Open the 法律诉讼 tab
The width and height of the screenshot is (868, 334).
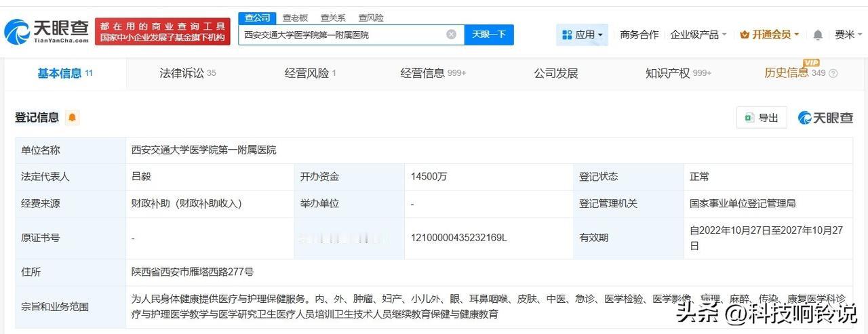[x=188, y=73]
